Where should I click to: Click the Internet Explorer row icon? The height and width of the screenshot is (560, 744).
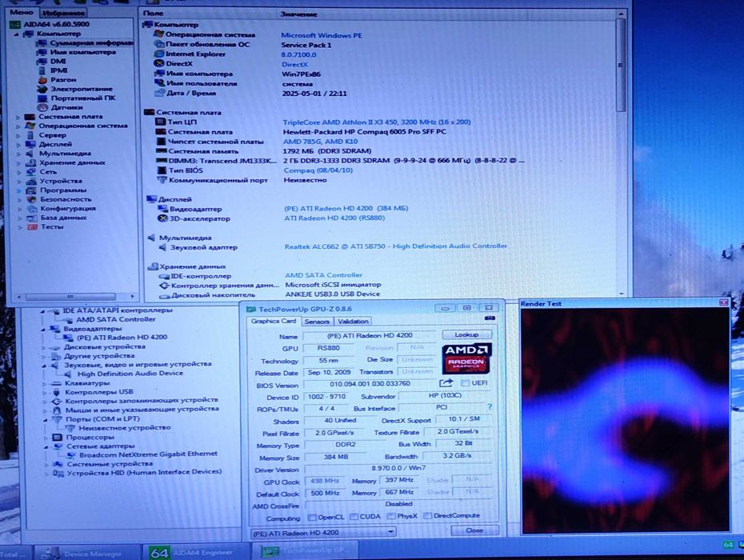[159, 54]
